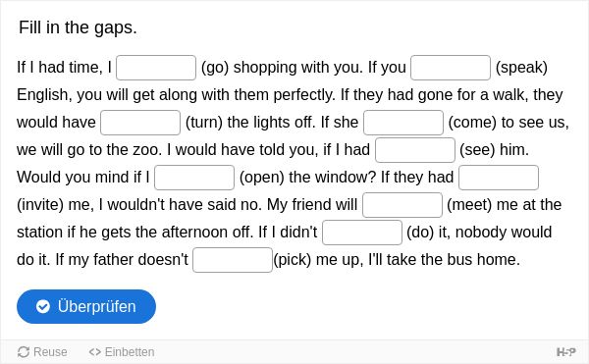This screenshot has width=589, height=364.
Task: Select the gap before (speak) English
Action: point(451,68)
